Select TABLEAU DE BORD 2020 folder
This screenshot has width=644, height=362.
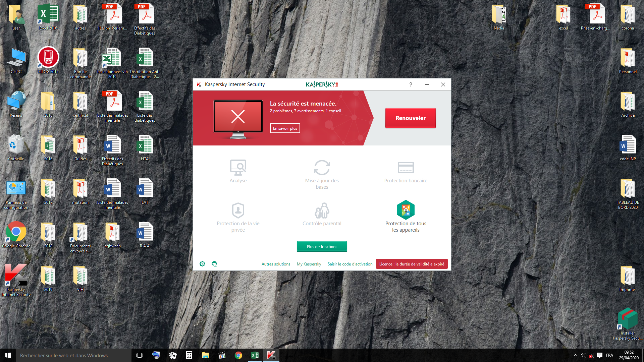pos(628,194)
